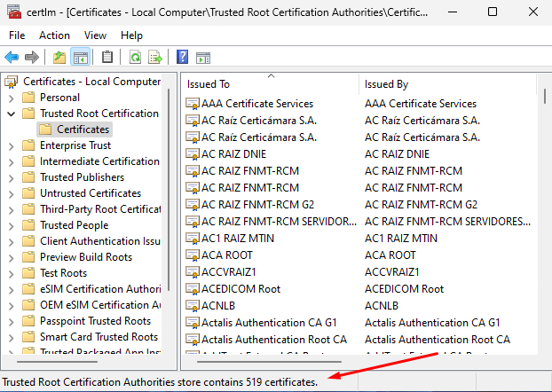552x392 pixels.
Task: Click the Up one level folder icon
Action: click(59, 57)
